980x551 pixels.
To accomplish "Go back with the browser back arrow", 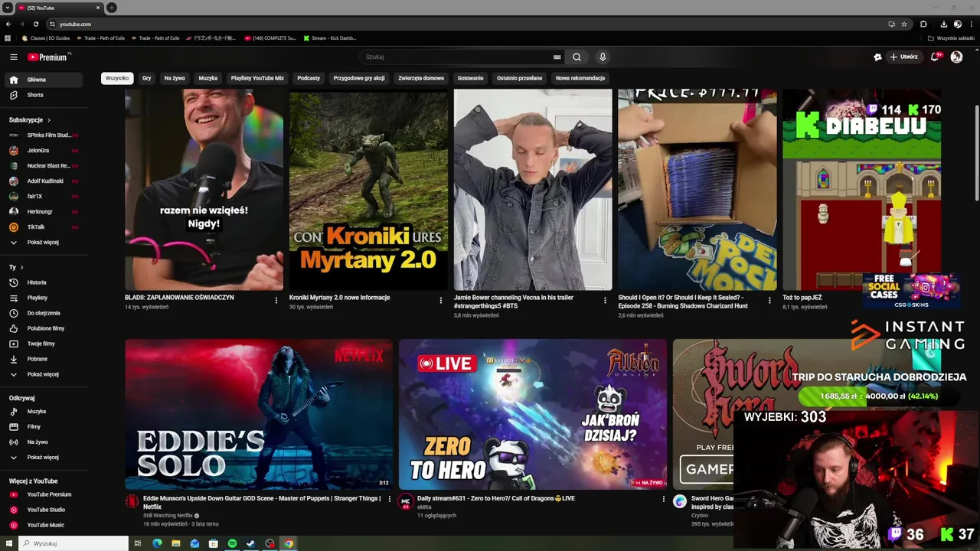I will tap(8, 24).
